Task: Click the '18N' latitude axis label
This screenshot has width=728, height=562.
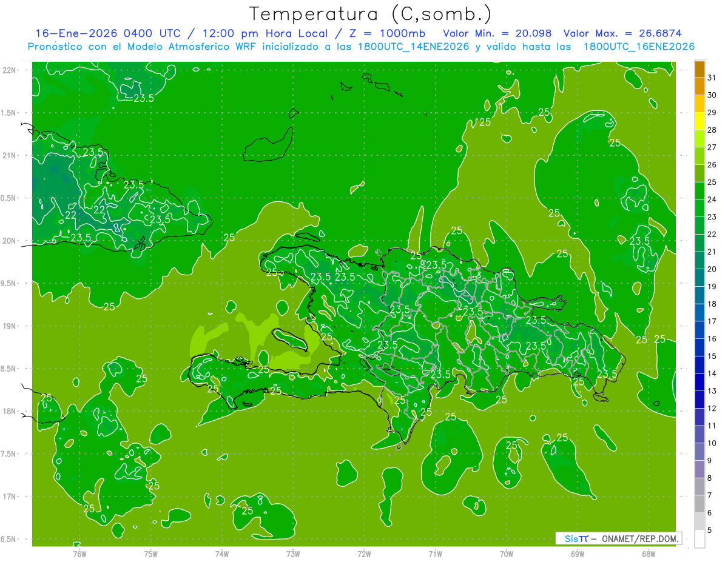Action: [x=9, y=412]
